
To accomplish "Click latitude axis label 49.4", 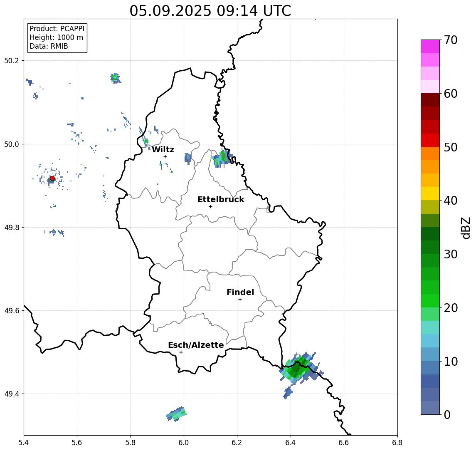I will 11,394.
